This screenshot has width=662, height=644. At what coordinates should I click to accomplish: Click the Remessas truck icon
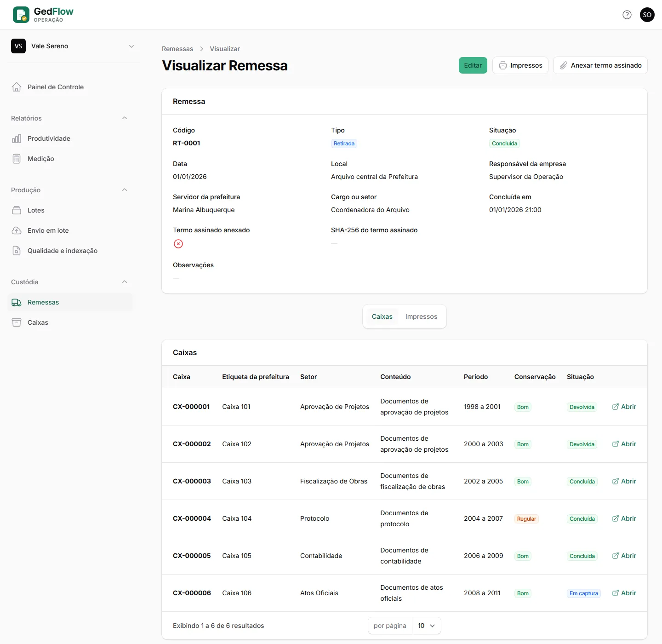17,302
